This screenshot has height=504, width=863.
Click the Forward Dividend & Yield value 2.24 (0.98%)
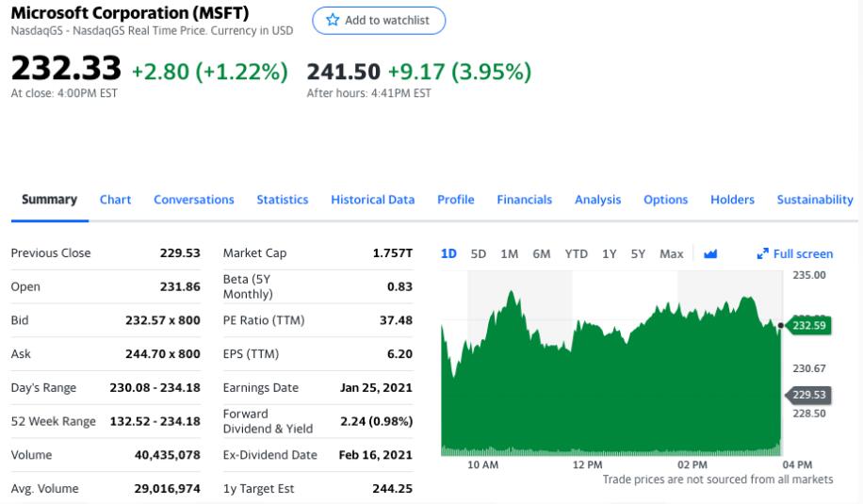(377, 421)
